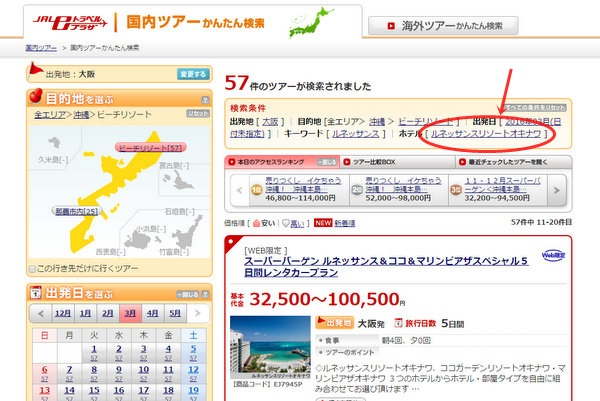Viewport: 600px width, 401px height.
Task: Open 海外ツアーかんたん検索 button
Action: point(443,26)
